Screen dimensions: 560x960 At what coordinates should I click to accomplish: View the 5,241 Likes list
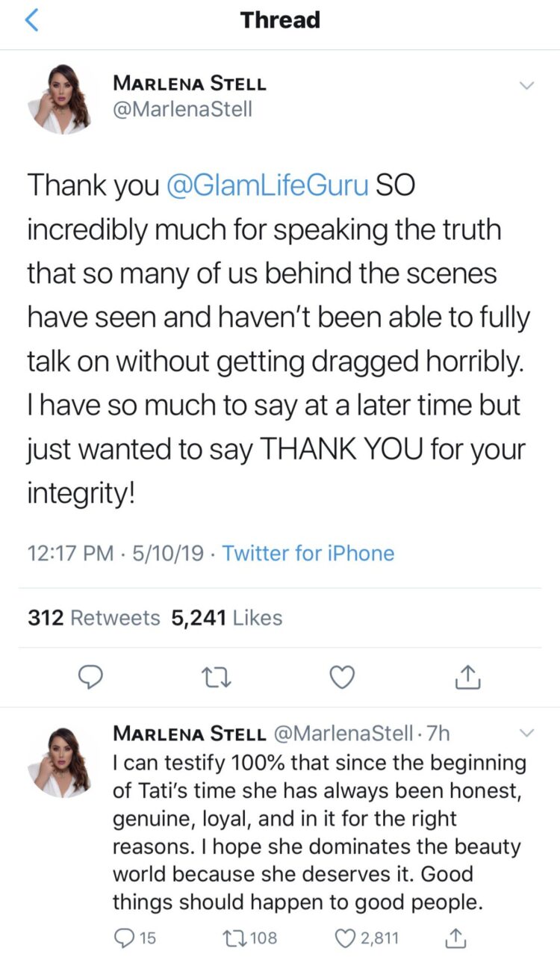tap(227, 618)
